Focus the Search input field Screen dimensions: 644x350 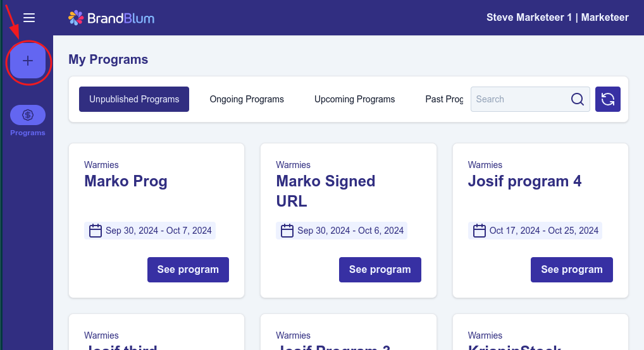click(519, 99)
